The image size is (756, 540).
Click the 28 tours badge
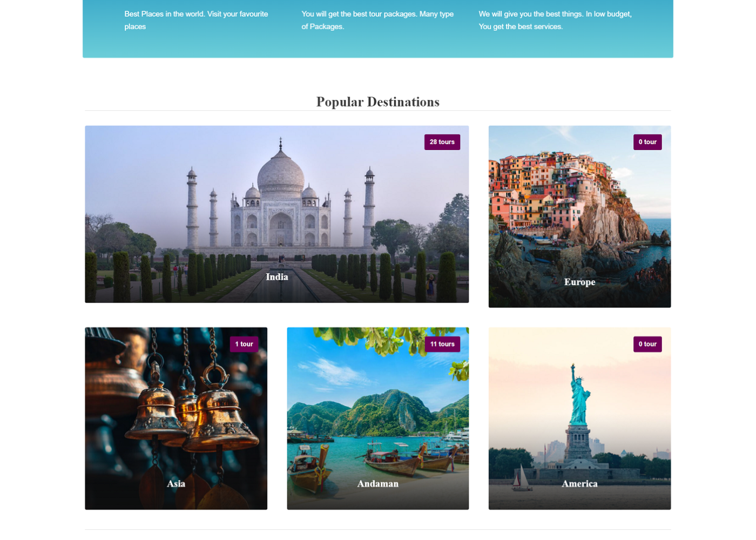point(442,142)
